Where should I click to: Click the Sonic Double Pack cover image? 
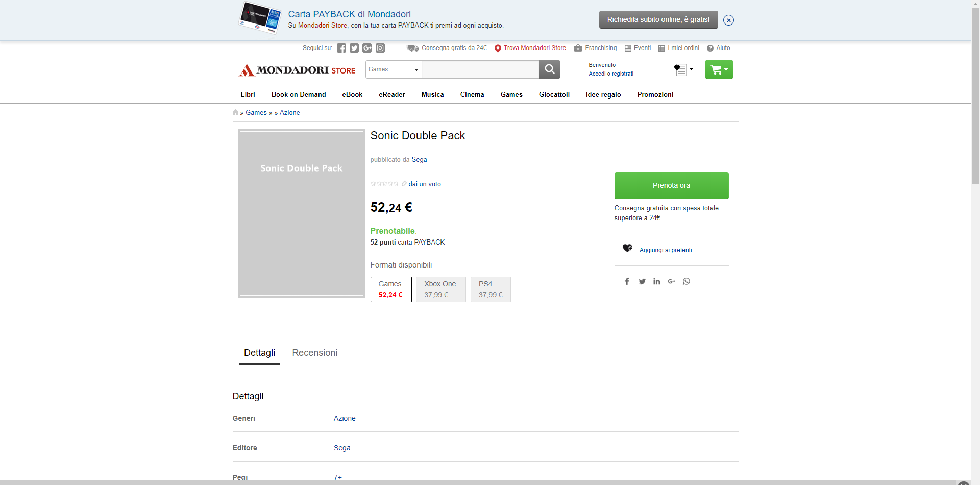pyautogui.click(x=302, y=213)
